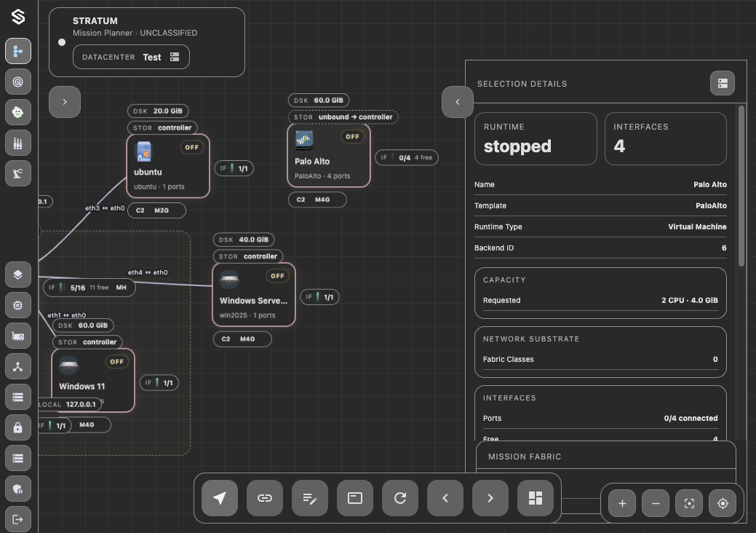Click the 'STOR unbound → controller' chip
The width and height of the screenshot is (756, 533).
click(x=343, y=117)
